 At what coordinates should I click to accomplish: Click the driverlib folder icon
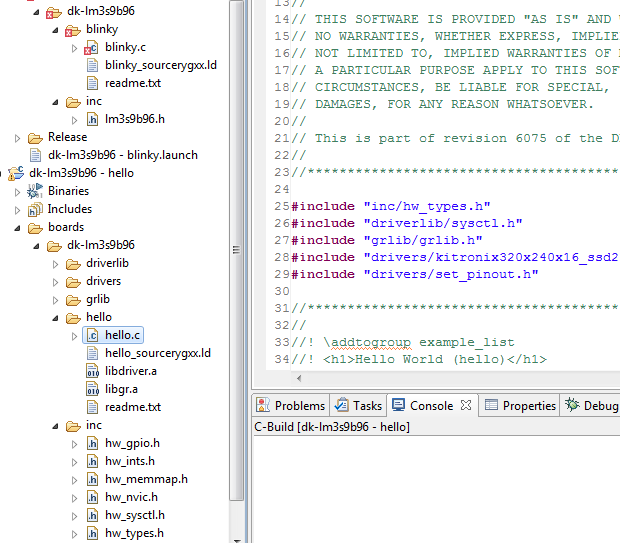pyautogui.click(x=73, y=264)
